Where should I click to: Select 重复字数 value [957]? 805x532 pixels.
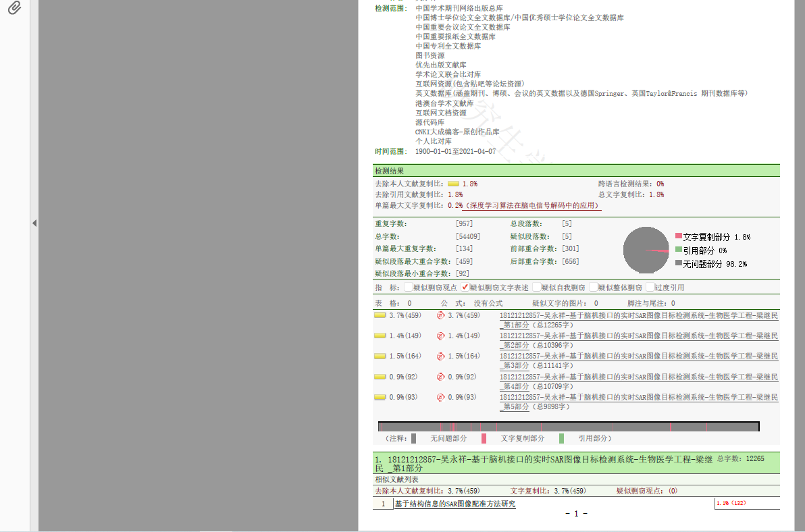[464, 223]
